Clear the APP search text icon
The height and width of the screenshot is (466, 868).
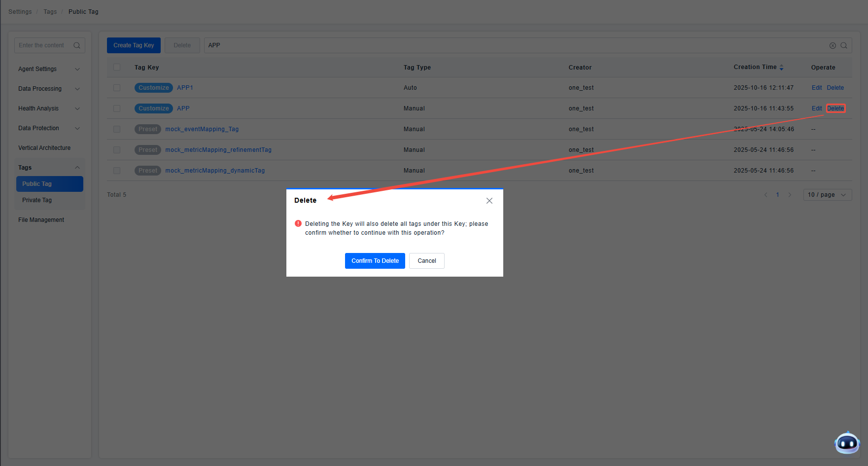click(x=833, y=45)
